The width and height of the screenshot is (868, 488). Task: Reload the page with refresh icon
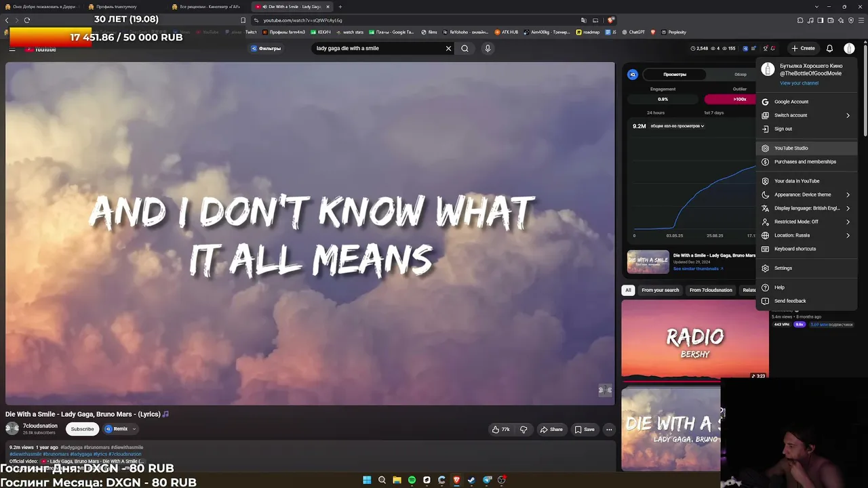click(x=27, y=20)
